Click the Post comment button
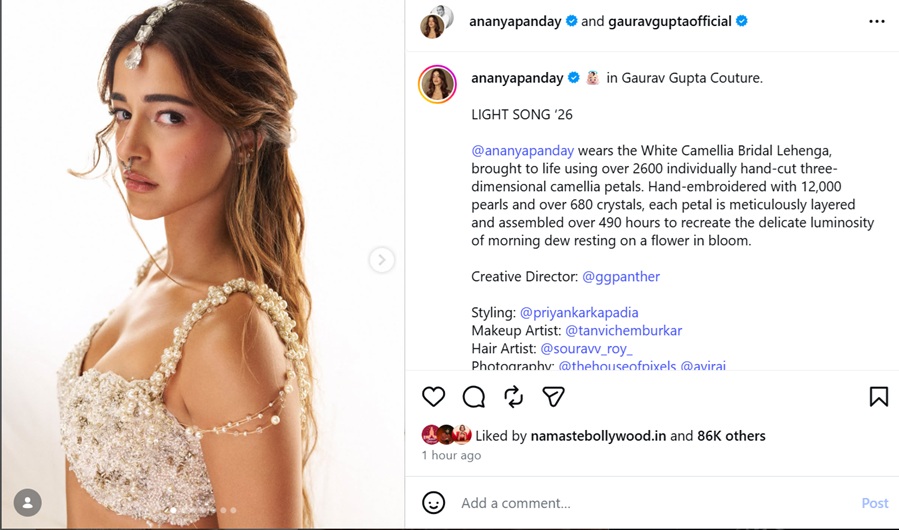Image resolution: width=899 pixels, height=530 pixels. 875,503
